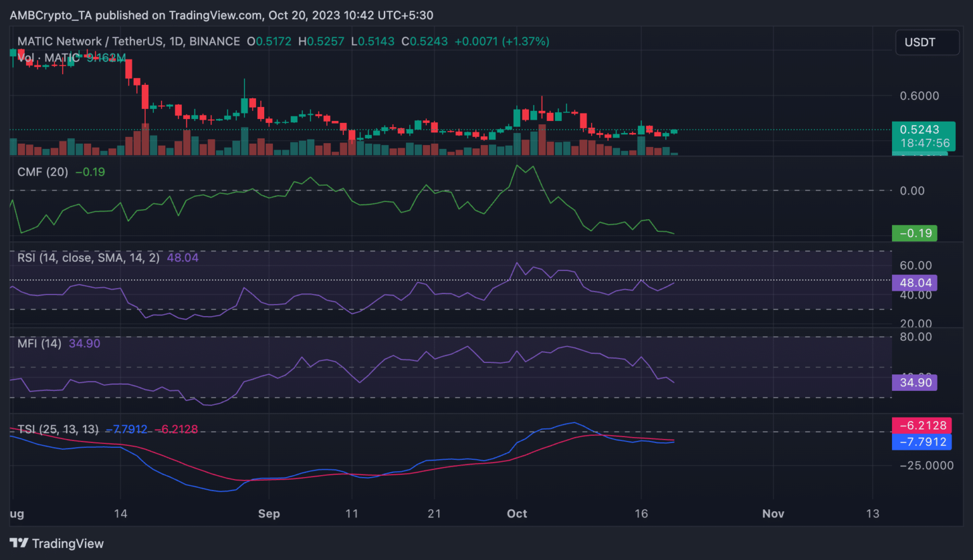The height and width of the screenshot is (560, 973).
Task: Click the MFI (14) indicator label
Action: 39,343
